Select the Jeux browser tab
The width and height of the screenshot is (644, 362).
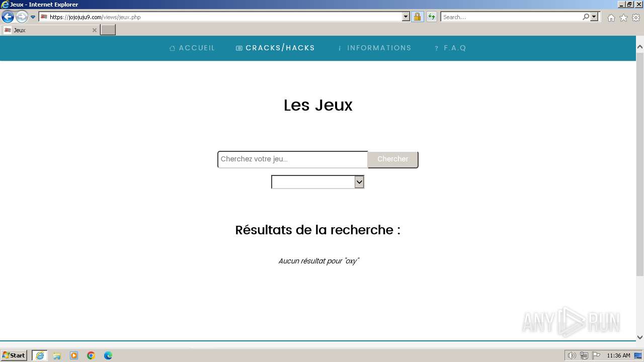pyautogui.click(x=50, y=30)
